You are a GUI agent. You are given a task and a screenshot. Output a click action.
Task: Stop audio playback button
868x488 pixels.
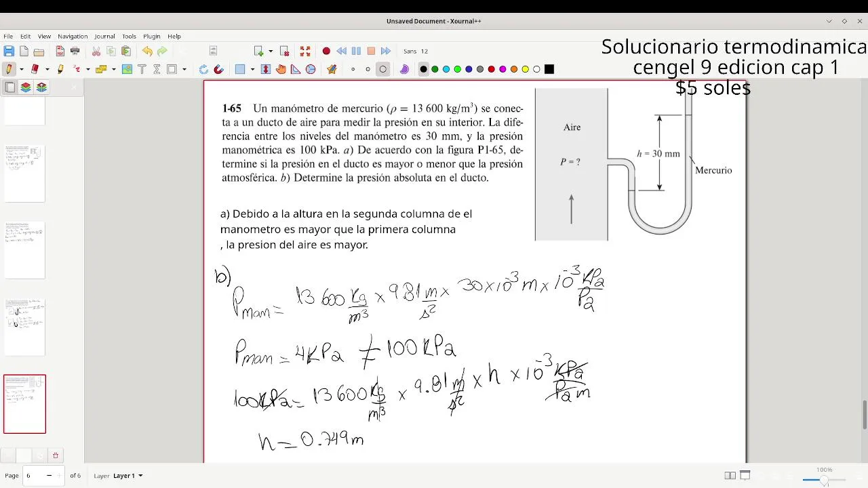pyautogui.click(x=371, y=51)
